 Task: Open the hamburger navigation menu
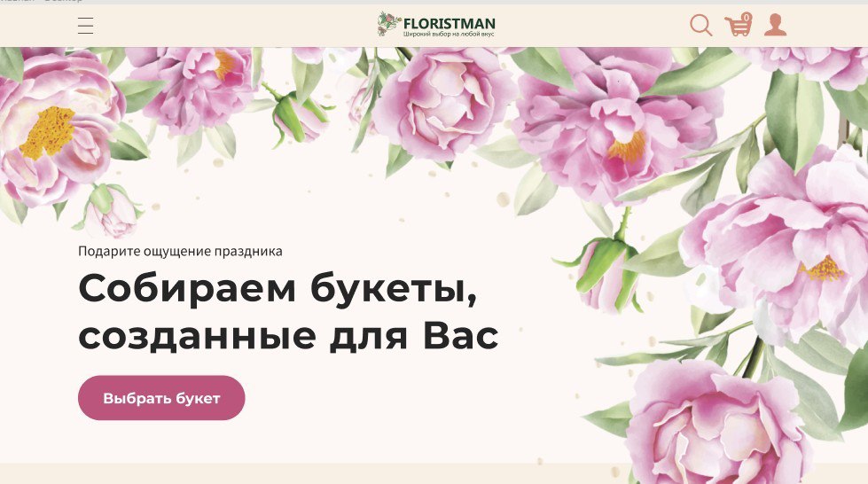(x=85, y=26)
